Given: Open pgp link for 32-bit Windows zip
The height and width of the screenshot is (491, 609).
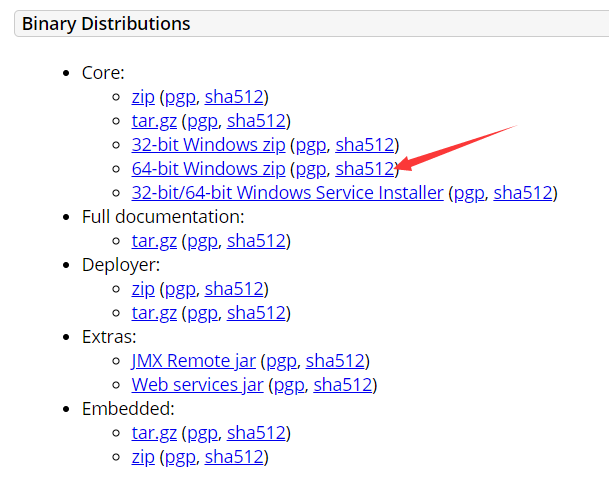Looking at the screenshot, I should click(x=311, y=145).
